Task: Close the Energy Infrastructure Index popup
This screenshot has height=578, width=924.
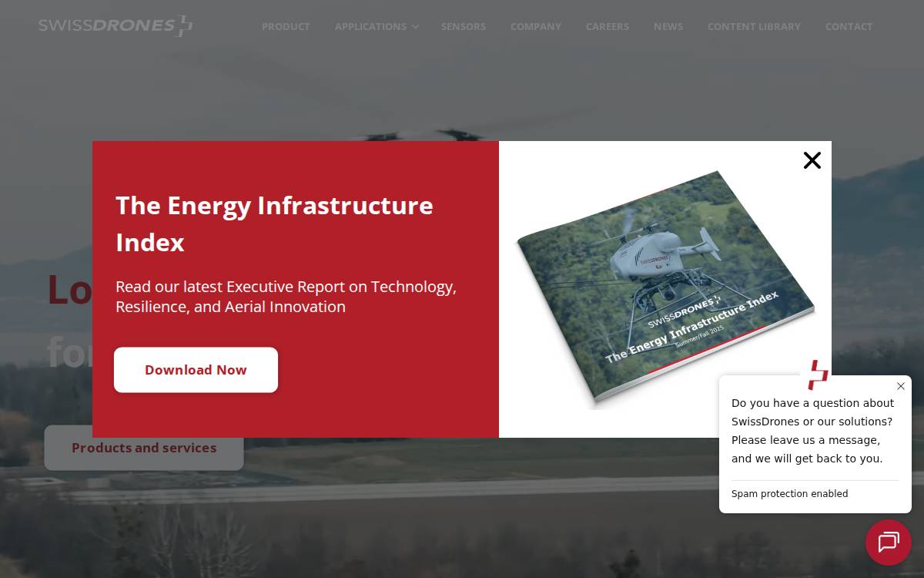Action: [x=812, y=160]
